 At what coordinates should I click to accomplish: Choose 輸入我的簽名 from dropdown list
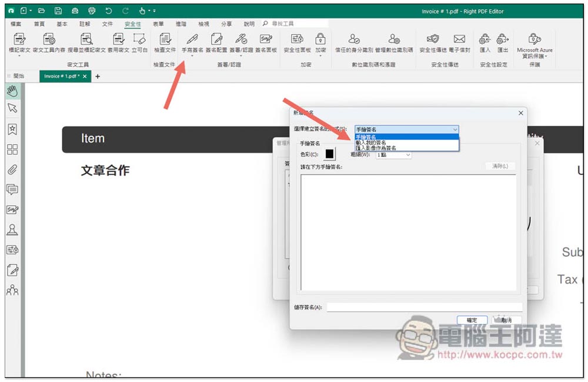pyautogui.click(x=371, y=142)
